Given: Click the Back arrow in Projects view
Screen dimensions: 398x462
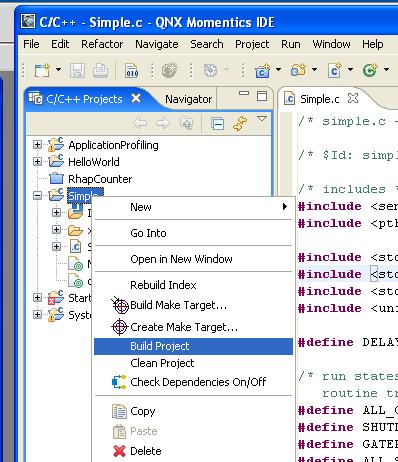Looking at the screenshot, I should point(140,124).
